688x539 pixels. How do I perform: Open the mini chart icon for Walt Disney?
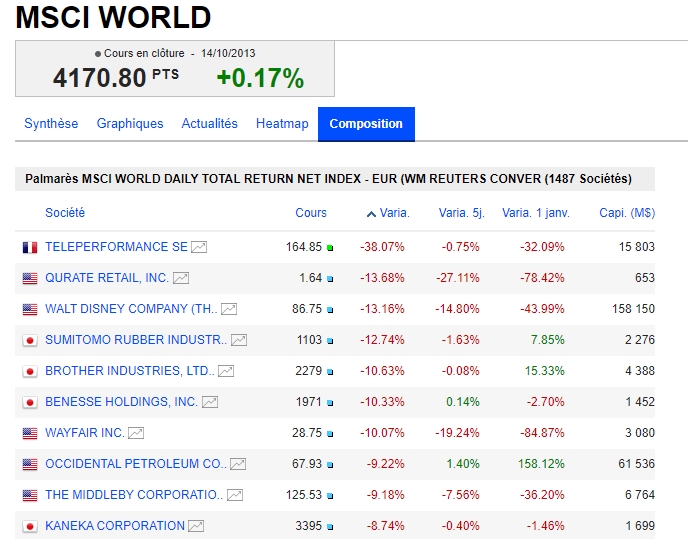pyautogui.click(x=229, y=309)
